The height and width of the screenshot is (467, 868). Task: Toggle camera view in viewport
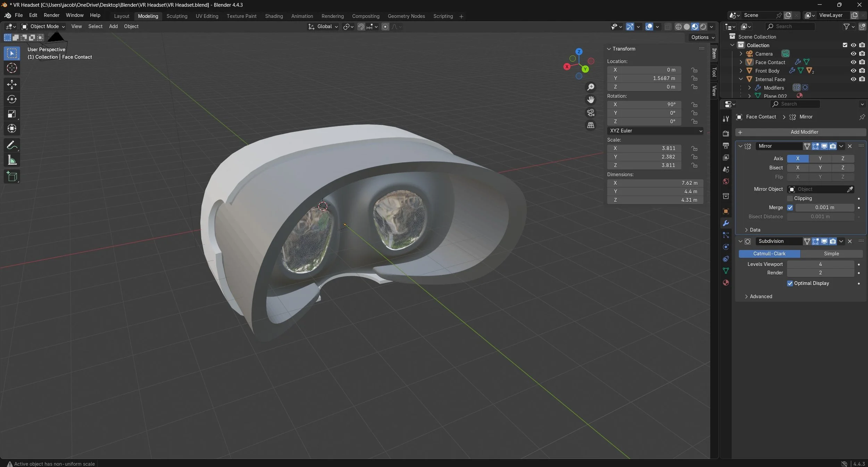(591, 112)
